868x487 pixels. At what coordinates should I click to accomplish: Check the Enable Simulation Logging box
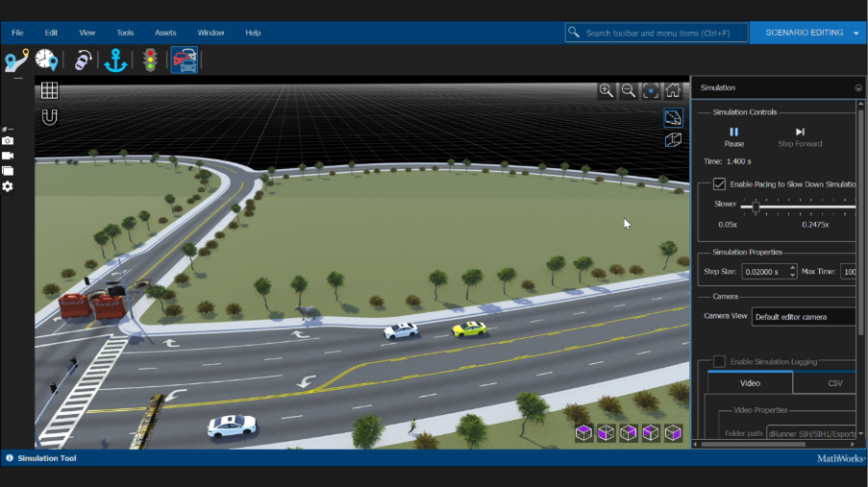(719, 361)
